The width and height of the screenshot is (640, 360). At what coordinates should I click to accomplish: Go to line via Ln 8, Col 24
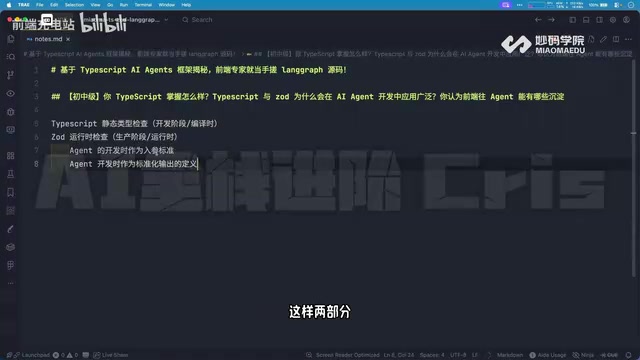[399, 355]
